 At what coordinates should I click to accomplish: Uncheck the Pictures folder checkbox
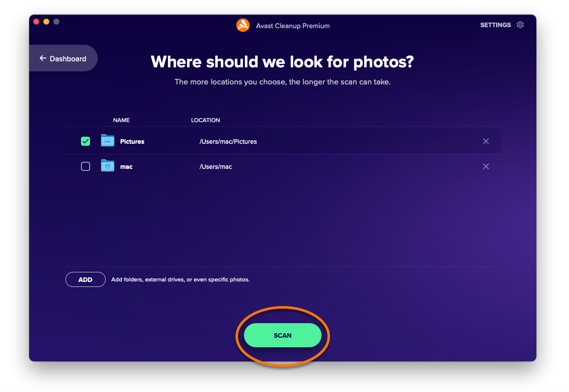pos(86,141)
